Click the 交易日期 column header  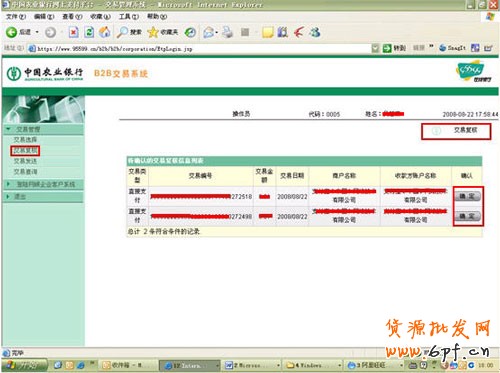[x=292, y=176]
